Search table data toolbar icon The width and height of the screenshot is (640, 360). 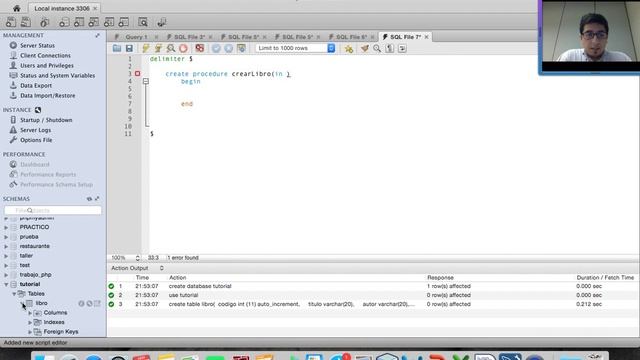(142, 22)
